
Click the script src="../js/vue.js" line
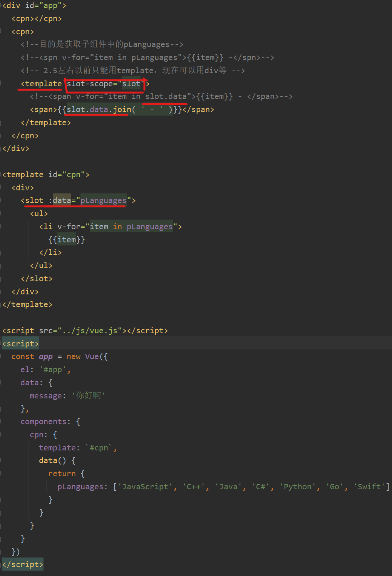(x=85, y=331)
